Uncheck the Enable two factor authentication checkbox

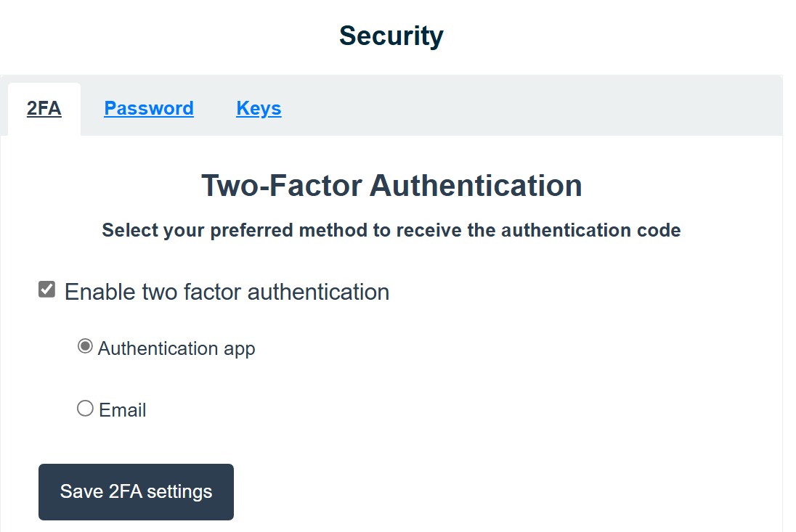47,290
